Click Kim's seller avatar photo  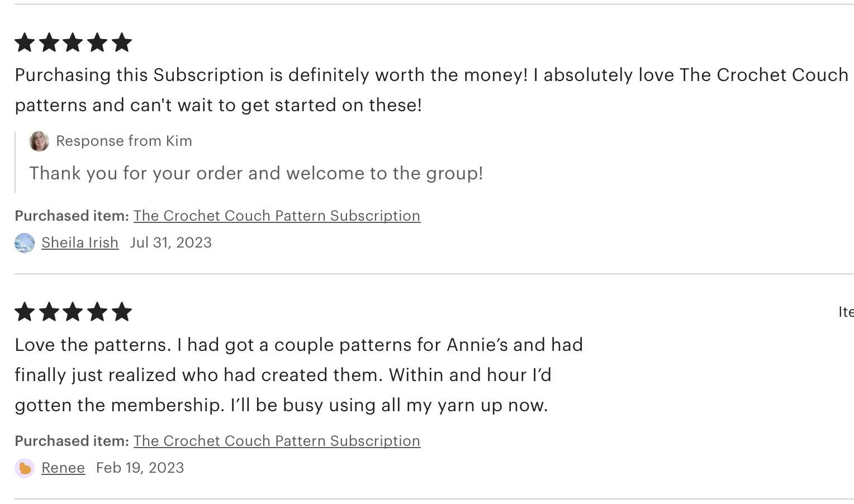39,141
